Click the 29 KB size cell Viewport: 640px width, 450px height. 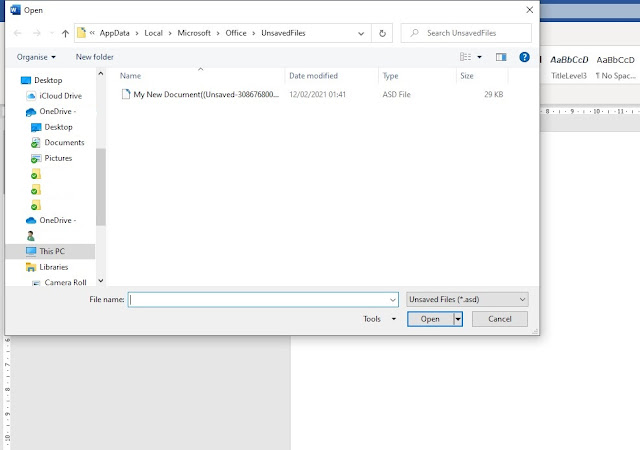pyautogui.click(x=493, y=94)
